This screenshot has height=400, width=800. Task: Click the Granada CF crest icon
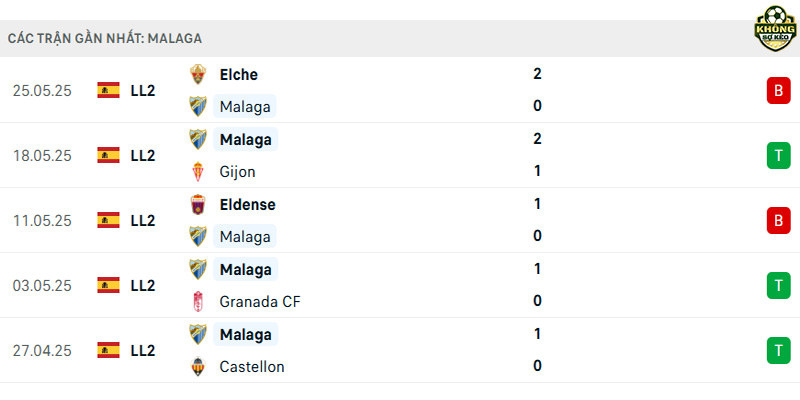[x=198, y=302]
